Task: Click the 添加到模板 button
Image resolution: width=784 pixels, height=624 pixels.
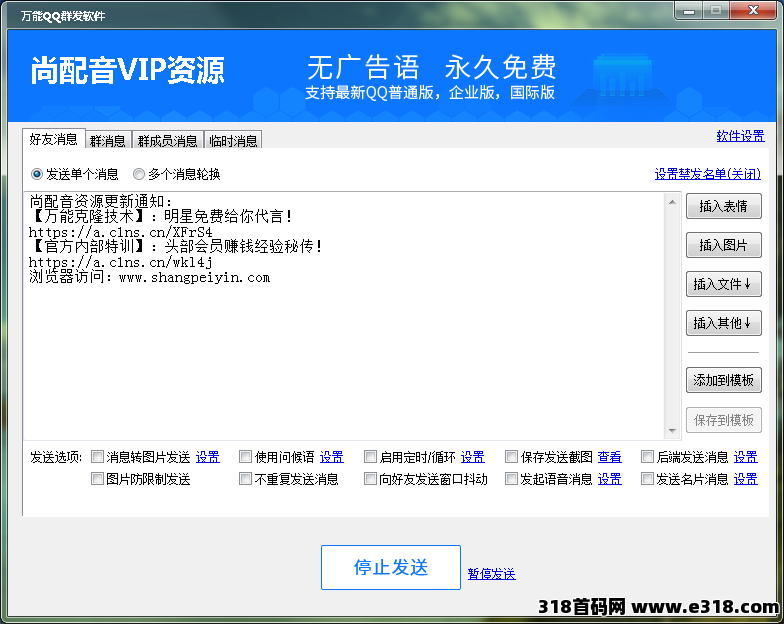Action: click(724, 380)
